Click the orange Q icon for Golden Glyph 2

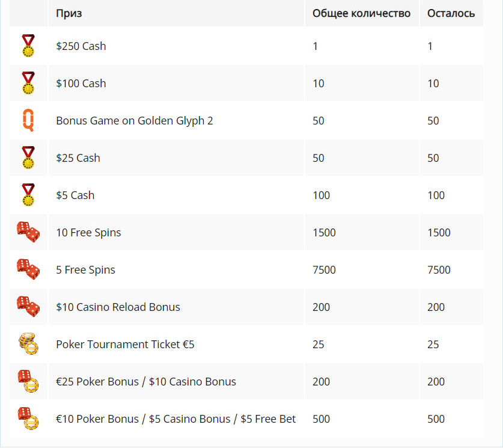click(x=28, y=120)
